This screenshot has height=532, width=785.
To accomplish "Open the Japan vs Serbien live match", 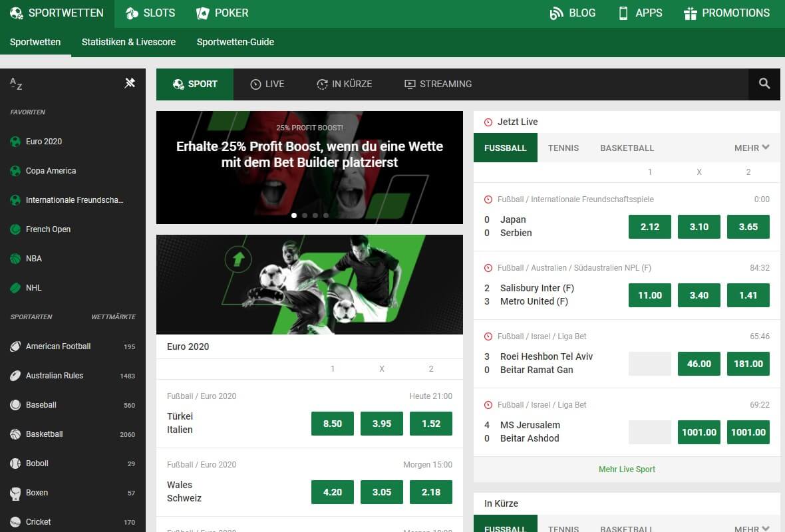I will click(516, 226).
